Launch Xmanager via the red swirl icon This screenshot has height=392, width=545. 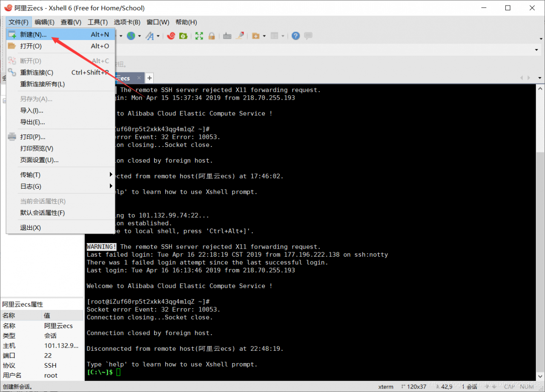[x=171, y=36]
